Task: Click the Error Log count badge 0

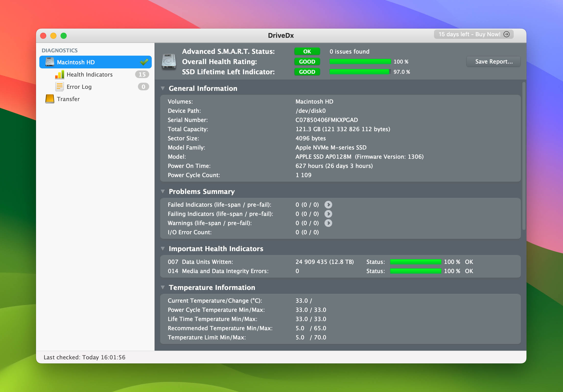Action: [x=143, y=87]
